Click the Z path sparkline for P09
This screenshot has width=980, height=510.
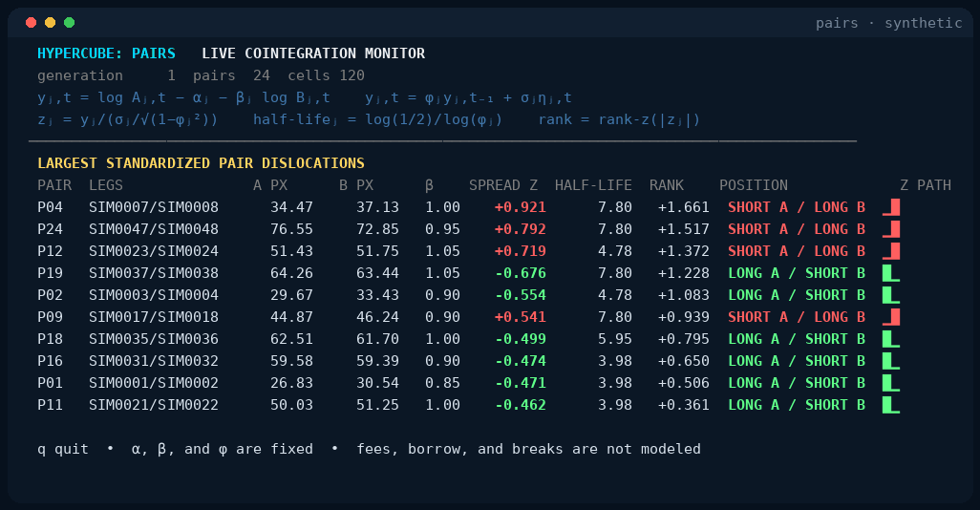pos(891,317)
